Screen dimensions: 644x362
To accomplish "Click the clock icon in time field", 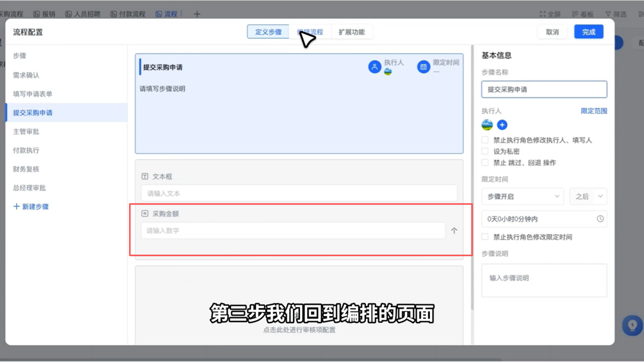I will click(600, 219).
